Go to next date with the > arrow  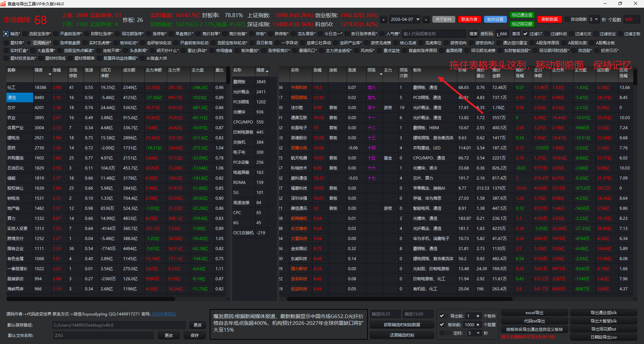pyautogui.click(x=426, y=20)
